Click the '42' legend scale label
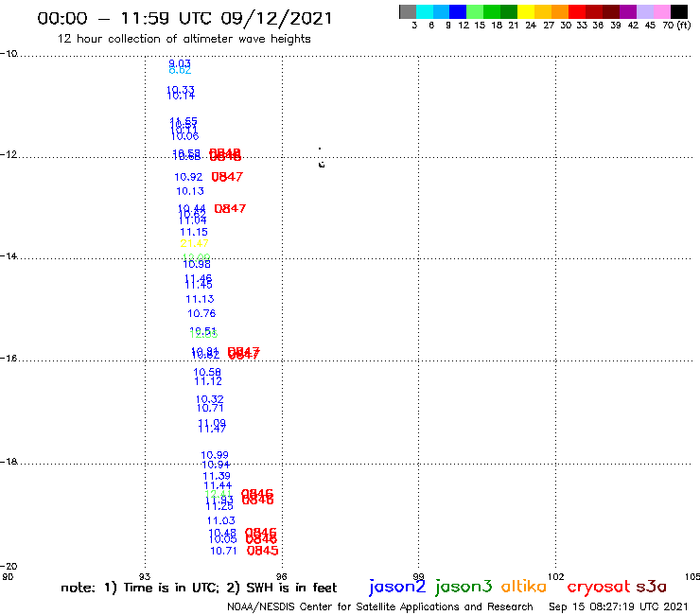 coord(633,25)
